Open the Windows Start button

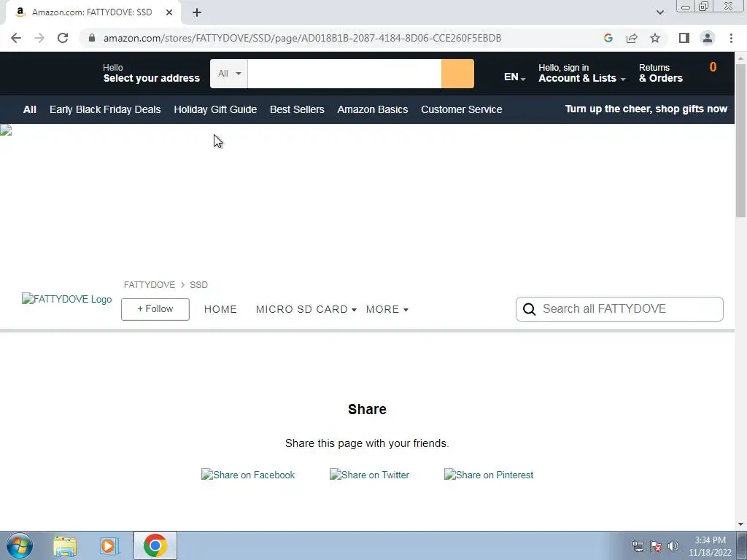pyautogui.click(x=20, y=545)
